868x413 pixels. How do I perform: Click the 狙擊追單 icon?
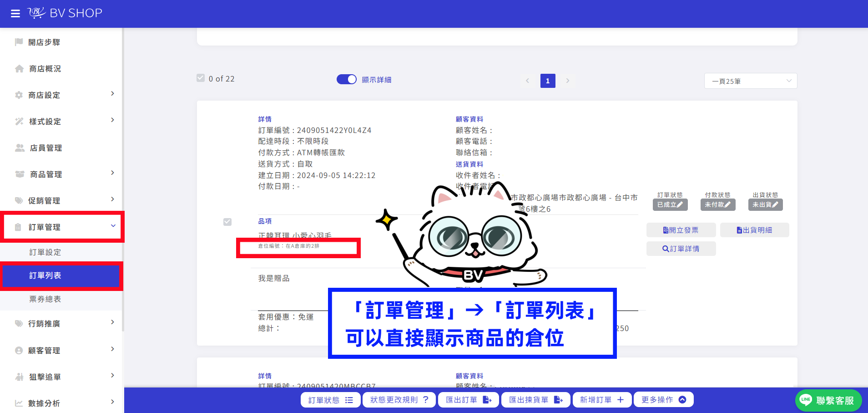click(x=19, y=377)
